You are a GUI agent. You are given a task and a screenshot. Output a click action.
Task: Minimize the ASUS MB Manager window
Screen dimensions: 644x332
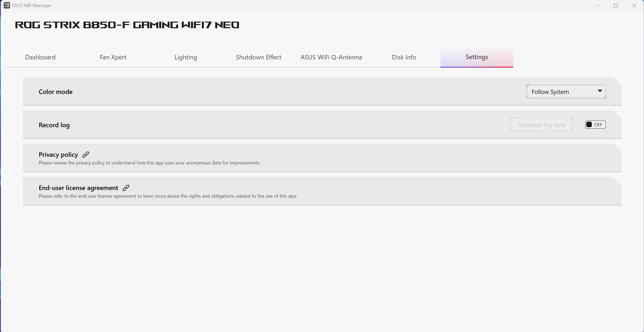pos(597,5)
